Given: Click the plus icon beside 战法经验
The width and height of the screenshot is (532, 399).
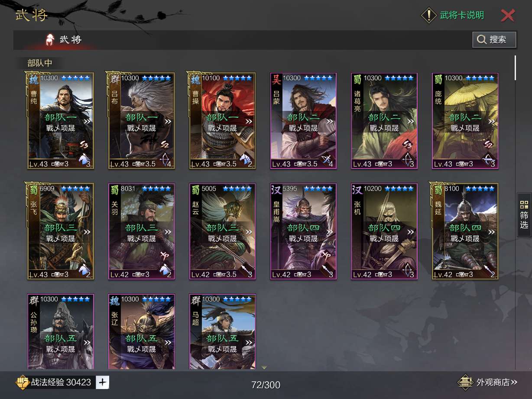Looking at the screenshot, I should pyautogui.click(x=102, y=382).
